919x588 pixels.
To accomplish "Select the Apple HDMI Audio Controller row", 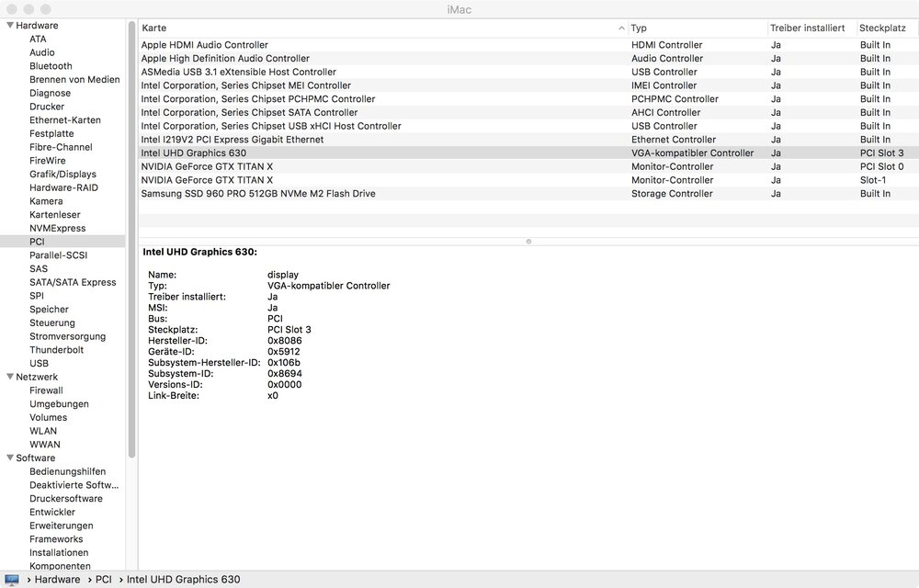I will pos(205,45).
